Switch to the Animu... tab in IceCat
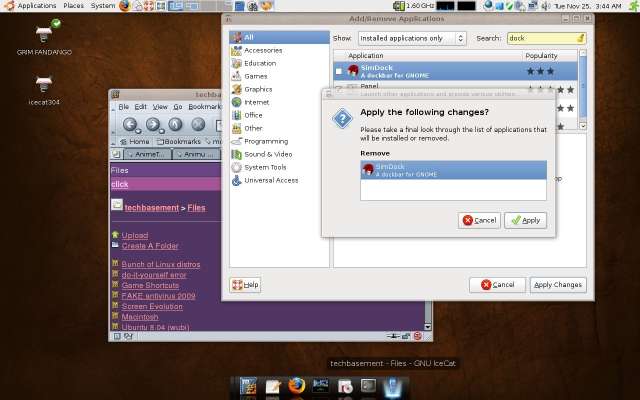The height and width of the screenshot is (400, 640). pyautogui.click(x=196, y=154)
